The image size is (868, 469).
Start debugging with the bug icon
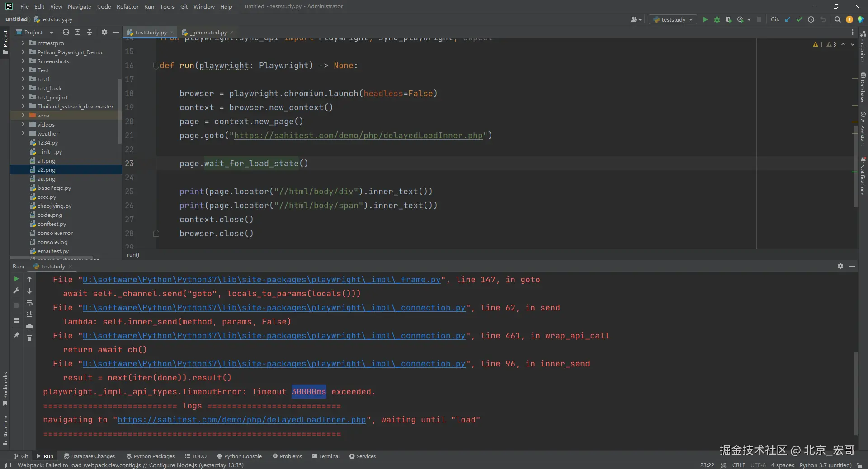pyautogui.click(x=717, y=19)
